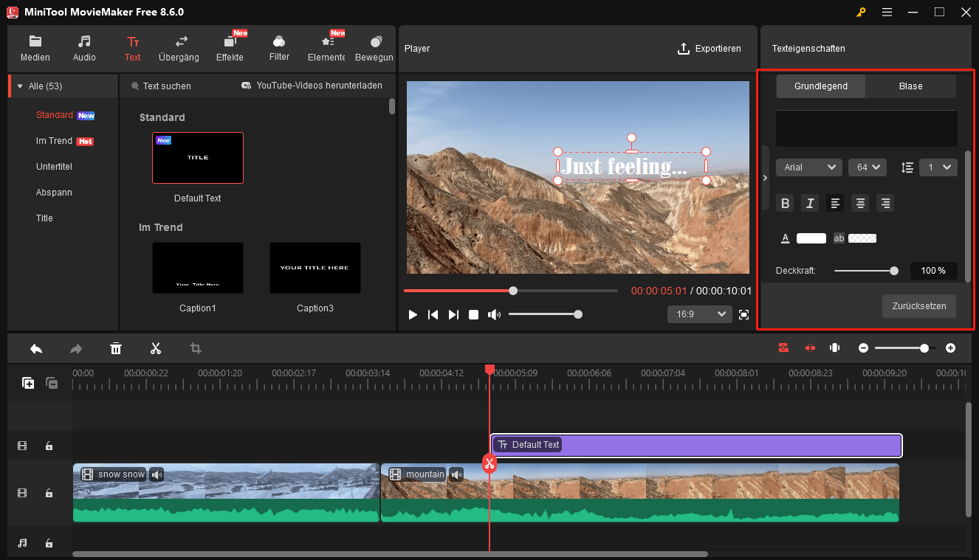Click the red split scissors on the playhead

click(x=489, y=463)
